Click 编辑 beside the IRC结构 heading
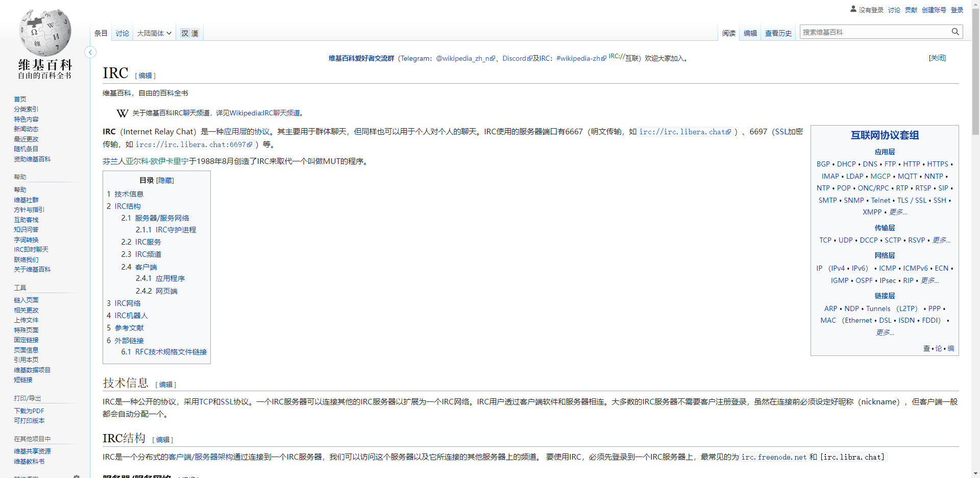980x478 pixels. 163,439
